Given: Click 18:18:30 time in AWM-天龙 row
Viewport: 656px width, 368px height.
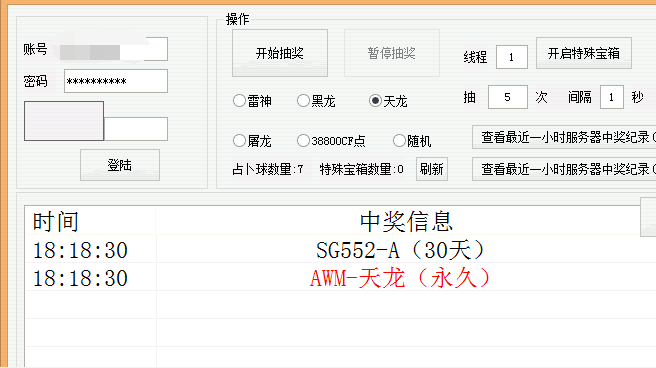Looking at the screenshot, I should (x=80, y=278).
